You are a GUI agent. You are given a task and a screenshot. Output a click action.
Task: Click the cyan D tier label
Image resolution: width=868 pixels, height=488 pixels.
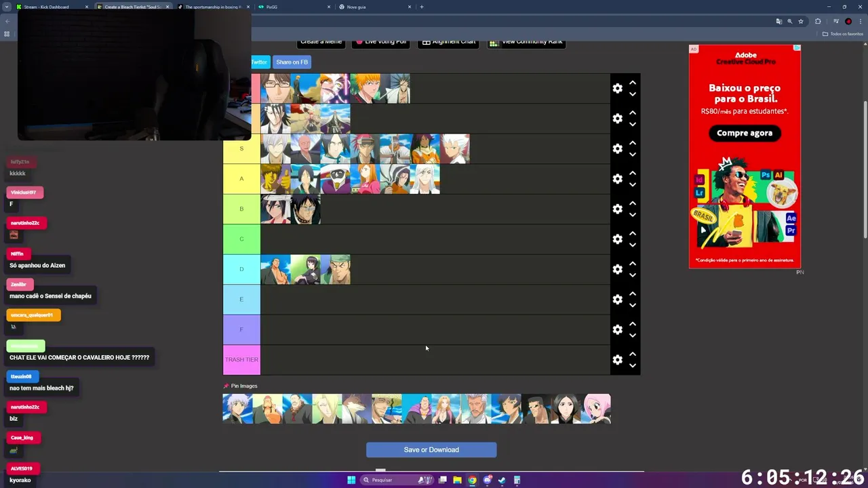point(241,269)
